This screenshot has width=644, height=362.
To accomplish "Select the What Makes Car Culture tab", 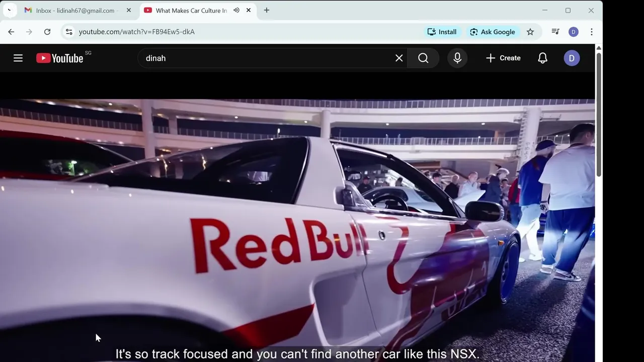I will point(191,11).
